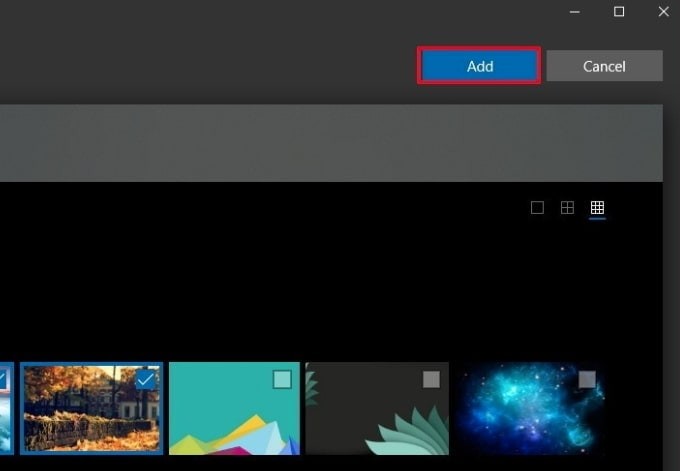Select the teal geometric mountains thumbnail
Screen dimensions: 680x471
pyautogui.click(x=234, y=409)
